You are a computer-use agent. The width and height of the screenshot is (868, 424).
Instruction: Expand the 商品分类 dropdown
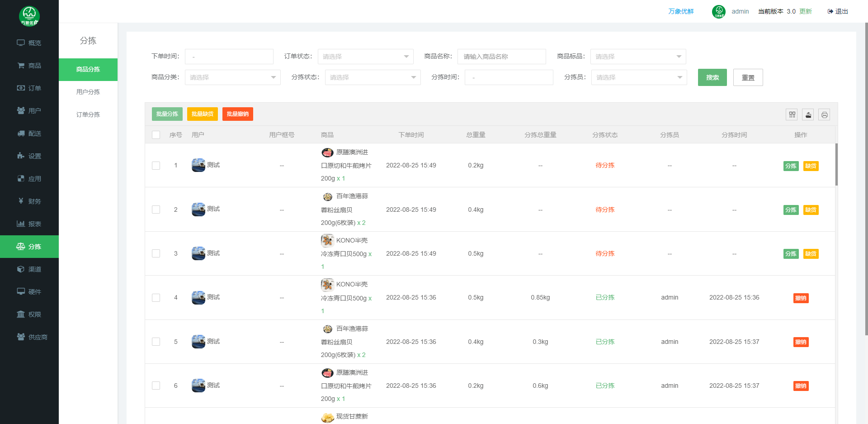[x=232, y=77]
